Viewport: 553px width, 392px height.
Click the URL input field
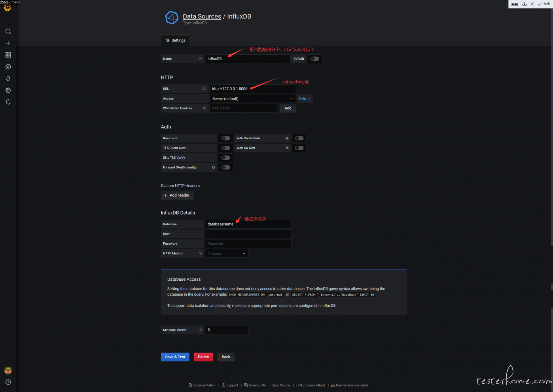tap(252, 89)
